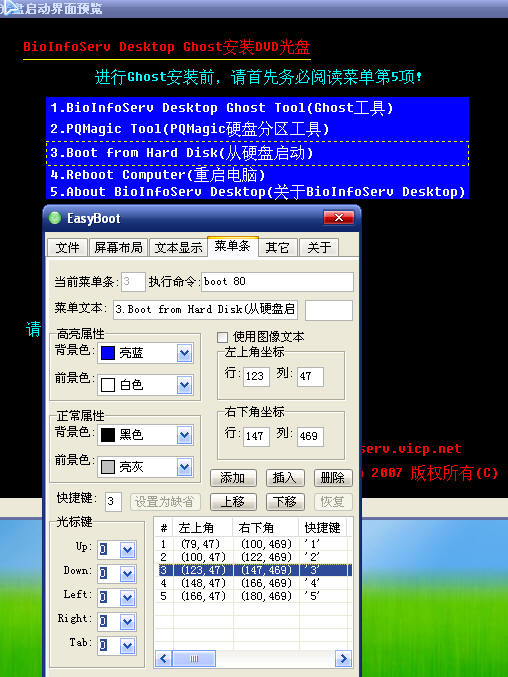Click preview menu item 1 Ghost Tool
Image resolution: width=508 pixels, height=677 pixels.
[257, 108]
